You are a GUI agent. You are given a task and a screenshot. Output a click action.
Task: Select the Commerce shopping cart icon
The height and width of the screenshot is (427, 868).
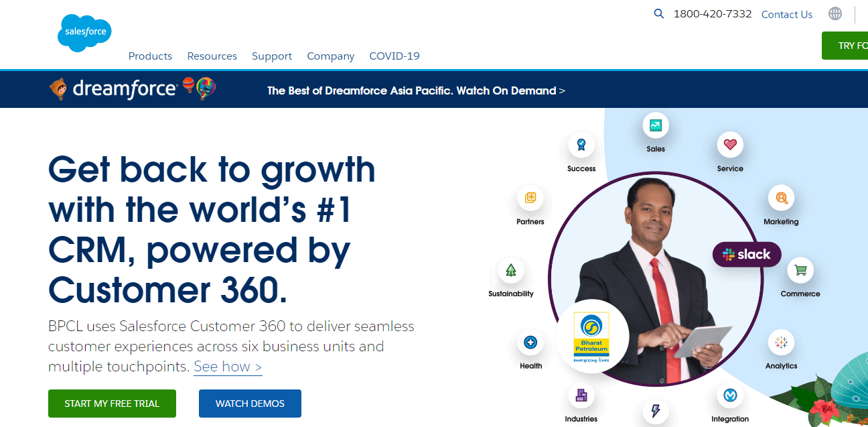point(800,271)
